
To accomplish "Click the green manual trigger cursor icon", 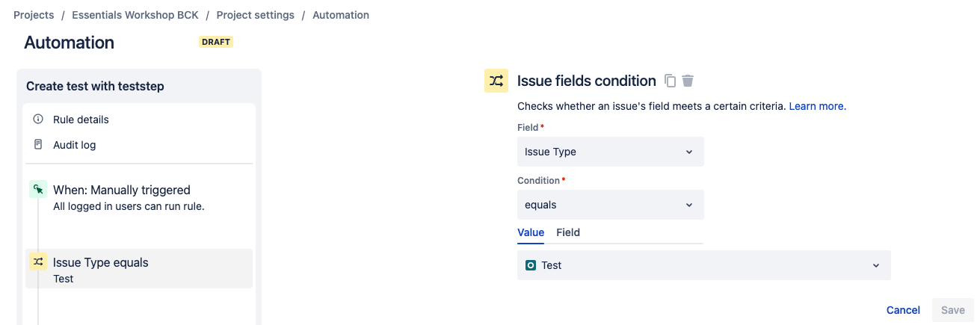I will pos(38,190).
